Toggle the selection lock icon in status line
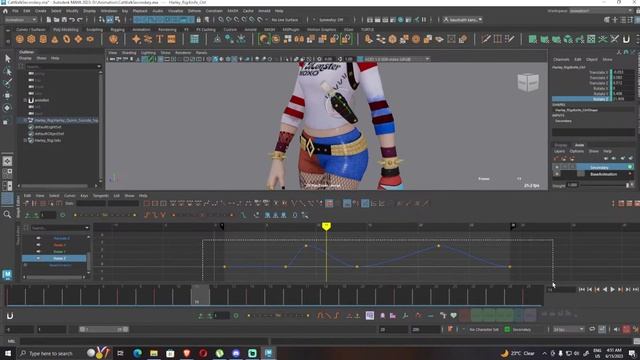Image resolution: width=640 pixels, height=360 pixels. [x=199, y=20]
